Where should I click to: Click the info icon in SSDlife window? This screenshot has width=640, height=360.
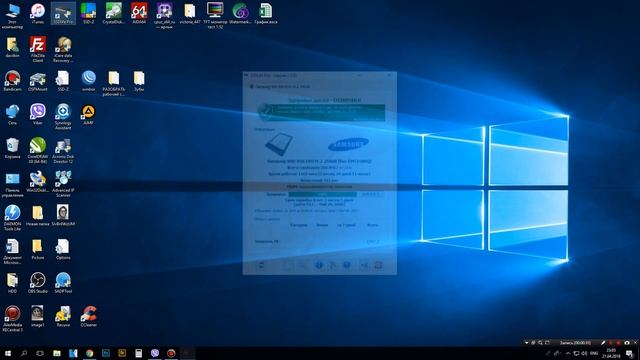(x=319, y=265)
